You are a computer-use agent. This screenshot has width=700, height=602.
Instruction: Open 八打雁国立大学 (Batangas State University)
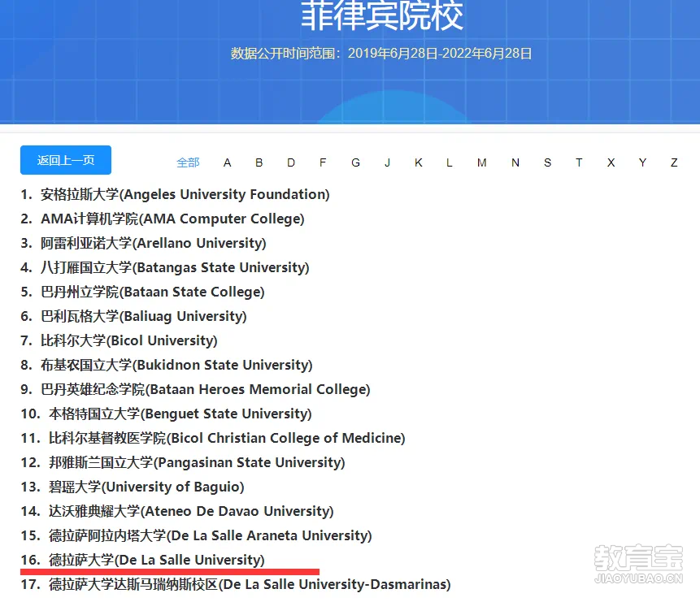(x=165, y=268)
